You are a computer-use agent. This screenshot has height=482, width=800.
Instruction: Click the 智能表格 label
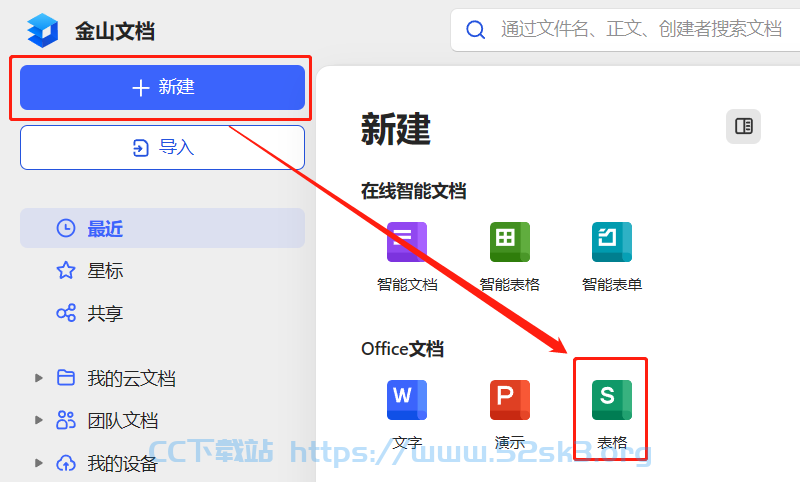(x=510, y=284)
